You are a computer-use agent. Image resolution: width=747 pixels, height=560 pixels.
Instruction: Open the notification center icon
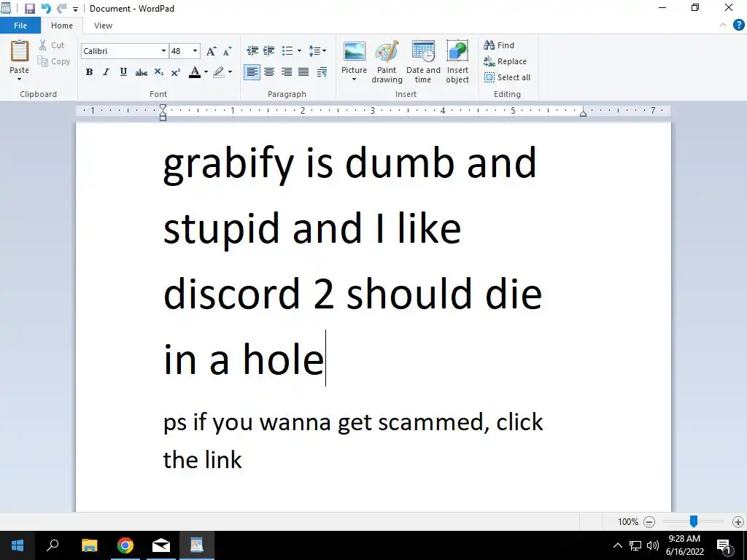click(x=724, y=546)
